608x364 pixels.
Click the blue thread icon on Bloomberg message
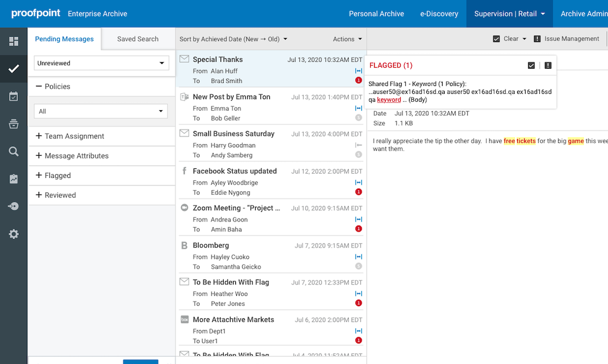click(x=358, y=257)
